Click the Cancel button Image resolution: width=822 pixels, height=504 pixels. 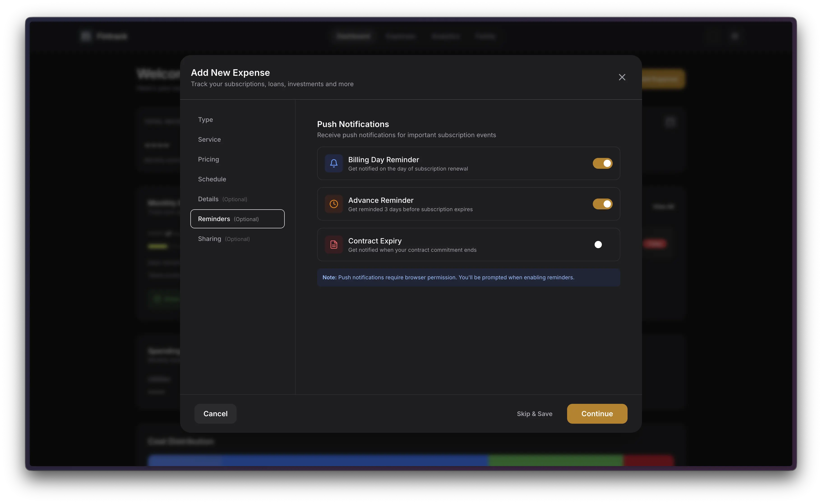(x=215, y=414)
